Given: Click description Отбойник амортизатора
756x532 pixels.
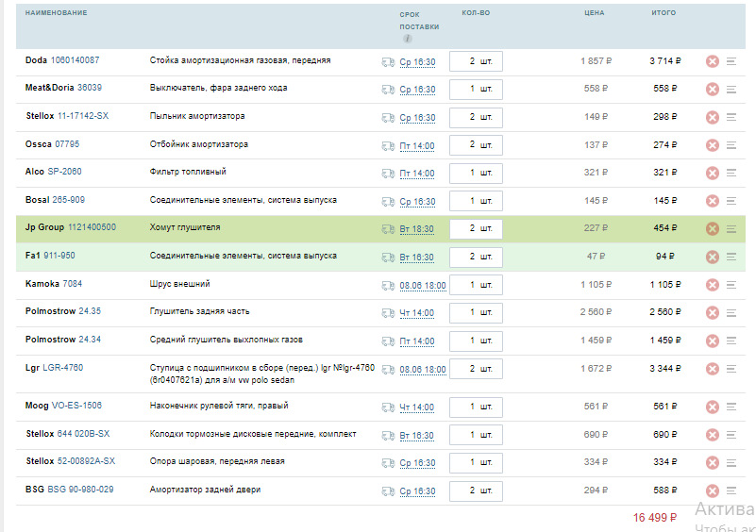Looking at the screenshot, I should 199,144.
